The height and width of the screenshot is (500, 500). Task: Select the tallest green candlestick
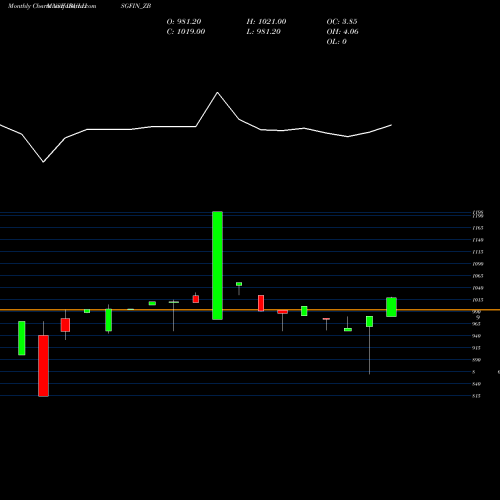217,265
